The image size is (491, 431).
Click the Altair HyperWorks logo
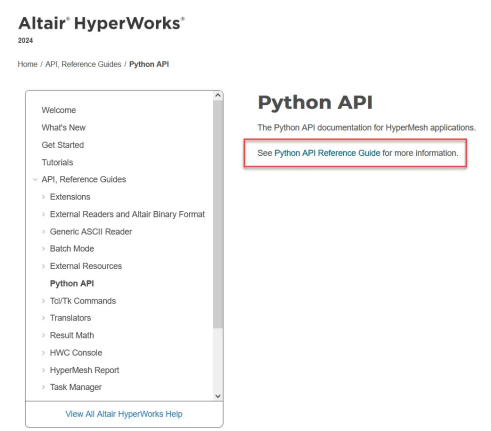click(x=101, y=23)
